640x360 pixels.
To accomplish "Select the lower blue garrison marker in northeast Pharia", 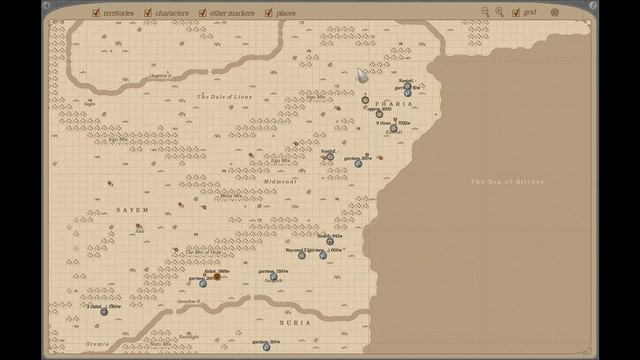I will (408, 93).
